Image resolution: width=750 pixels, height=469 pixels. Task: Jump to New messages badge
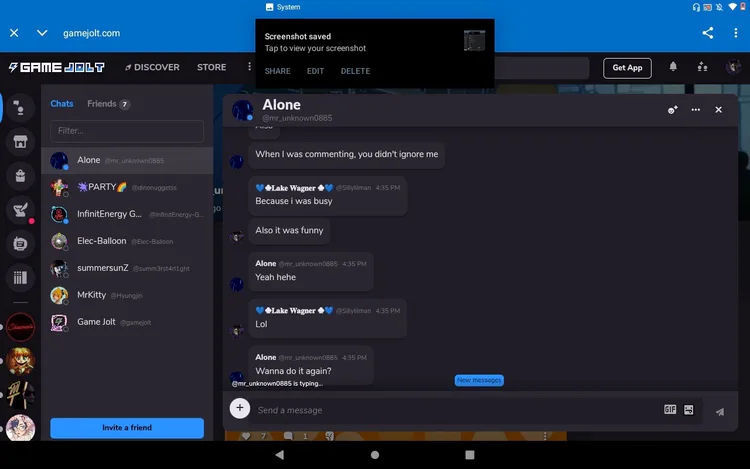479,380
